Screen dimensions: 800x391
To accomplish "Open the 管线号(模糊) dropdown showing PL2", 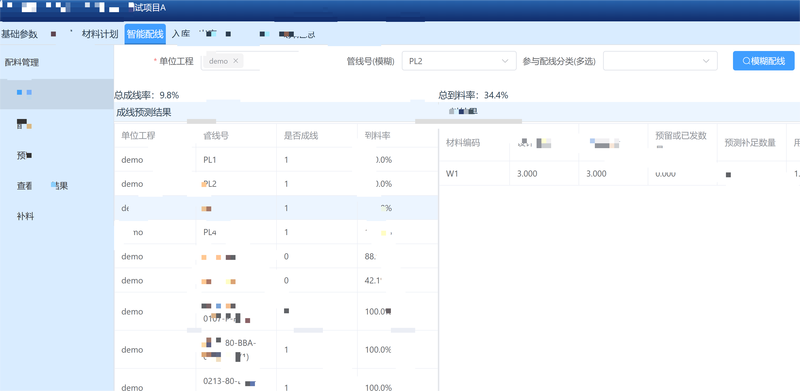I will pos(459,61).
